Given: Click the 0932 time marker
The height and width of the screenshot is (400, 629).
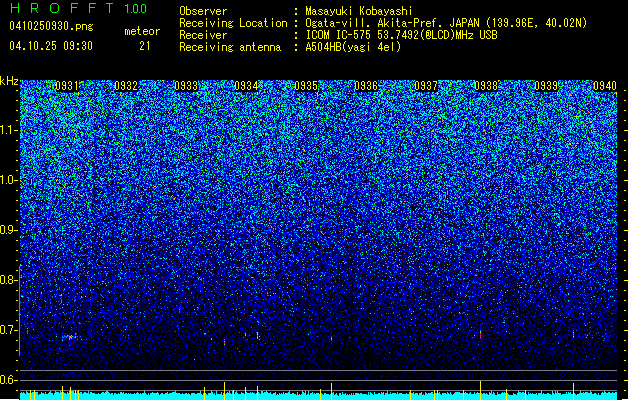Looking at the screenshot, I should coord(126,86).
